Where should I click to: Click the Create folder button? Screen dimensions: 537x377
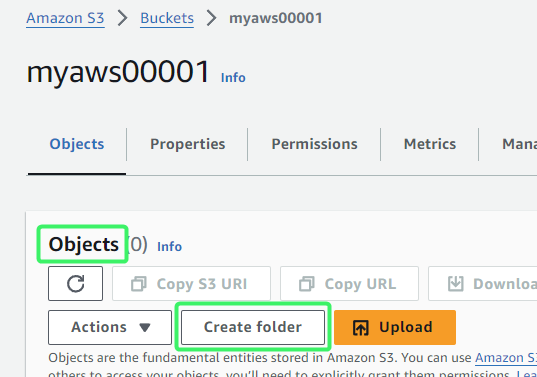[x=253, y=327]
